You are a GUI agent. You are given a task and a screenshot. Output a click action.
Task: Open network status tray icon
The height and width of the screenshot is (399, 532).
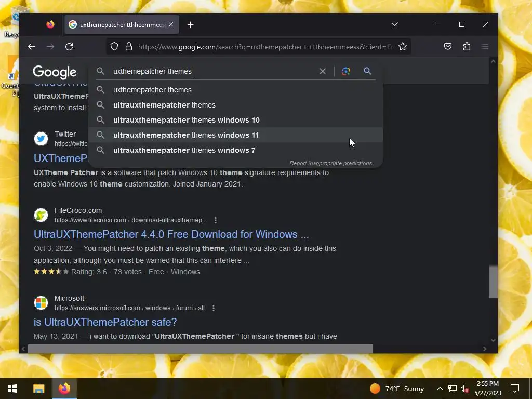click(453, 389)
